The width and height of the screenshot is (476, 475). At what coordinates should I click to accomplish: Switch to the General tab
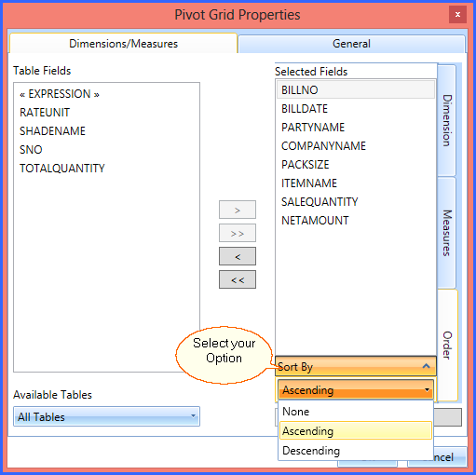[x=351, y=44]
